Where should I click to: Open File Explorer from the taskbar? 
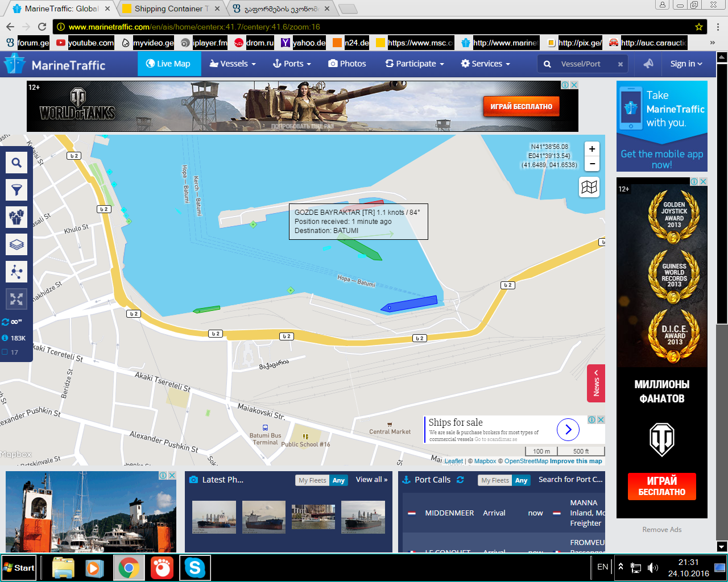pyautogui.click(x=63, y=568)
